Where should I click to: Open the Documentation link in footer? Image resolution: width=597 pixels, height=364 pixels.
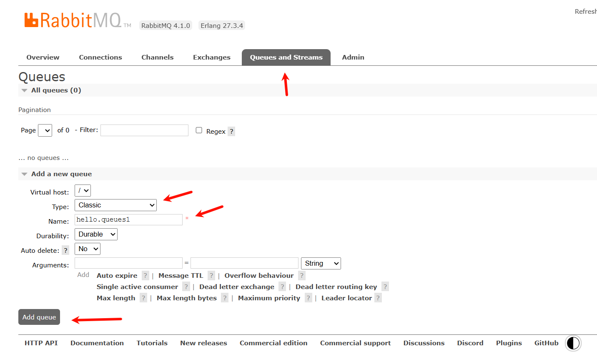point(97,343)
